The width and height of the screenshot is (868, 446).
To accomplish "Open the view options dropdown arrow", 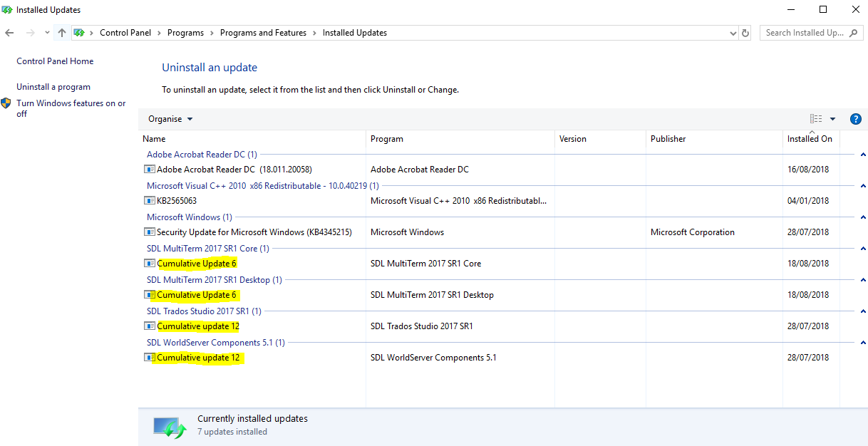I will tap(832, 119).
